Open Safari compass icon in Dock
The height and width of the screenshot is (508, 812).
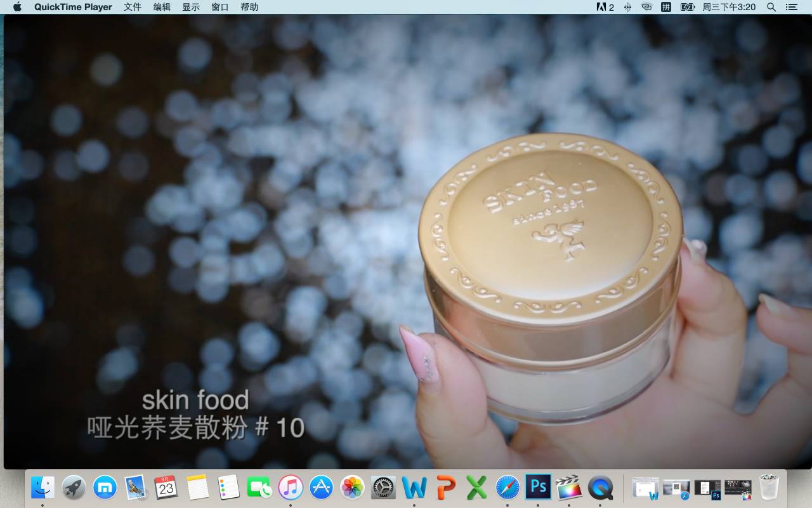[507, 488]
